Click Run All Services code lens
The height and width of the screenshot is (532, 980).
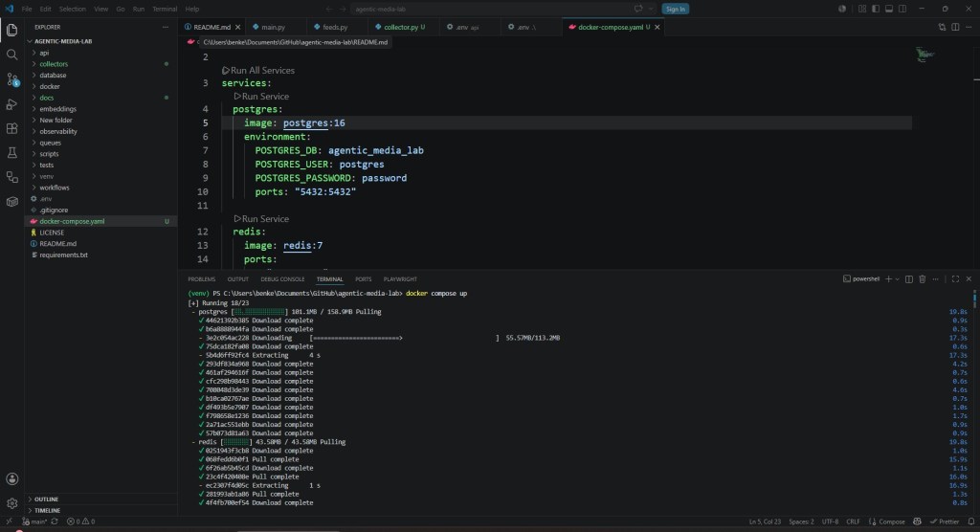pyautogui.click(x=258, y=70)
